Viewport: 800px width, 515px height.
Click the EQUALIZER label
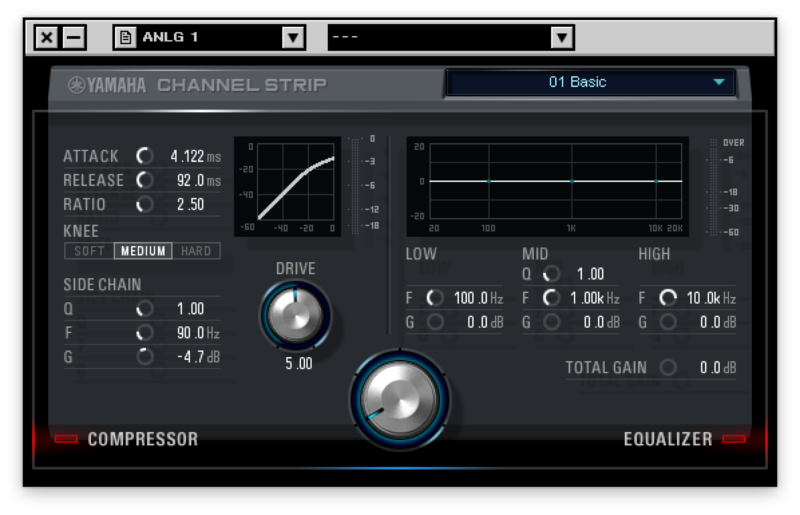point(668,439)
